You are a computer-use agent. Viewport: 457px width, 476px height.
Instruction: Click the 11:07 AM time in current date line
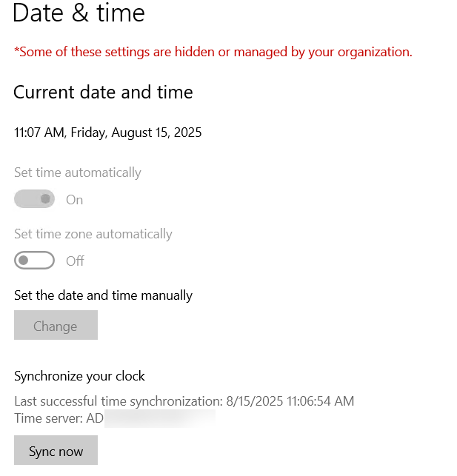tap(39, 133)
